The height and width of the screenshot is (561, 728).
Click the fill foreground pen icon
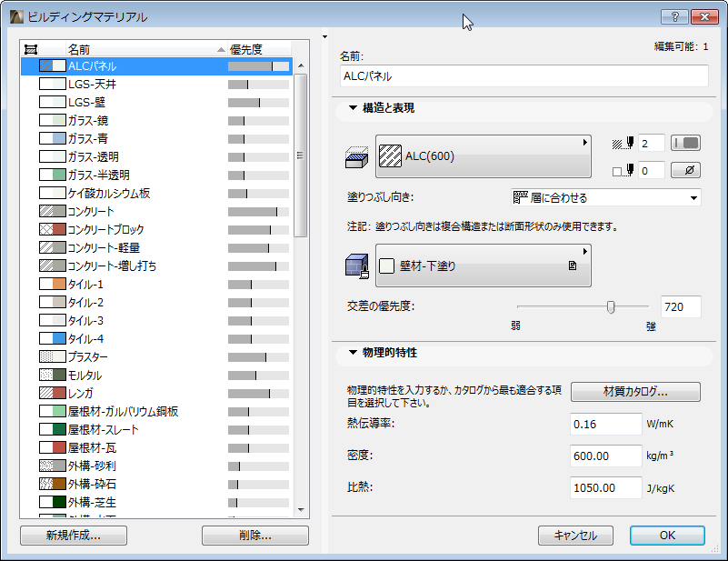pos(623,143)
